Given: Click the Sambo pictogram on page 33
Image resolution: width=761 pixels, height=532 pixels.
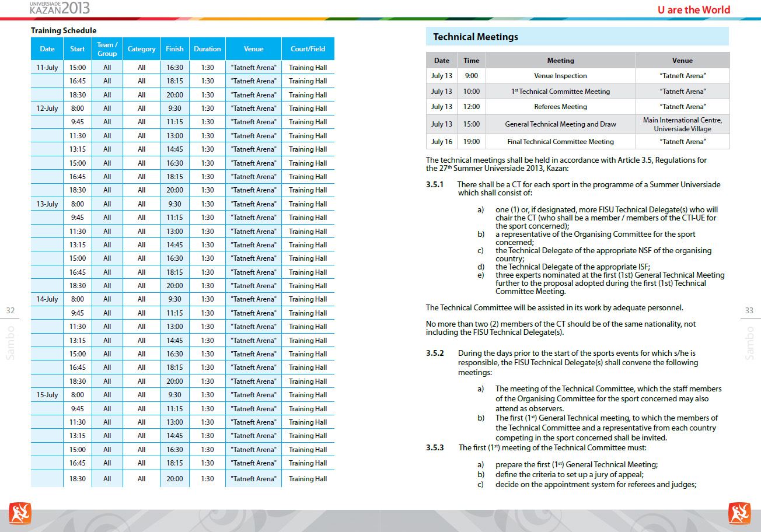Looking at the screenshot, I should (x=739, y=513).
